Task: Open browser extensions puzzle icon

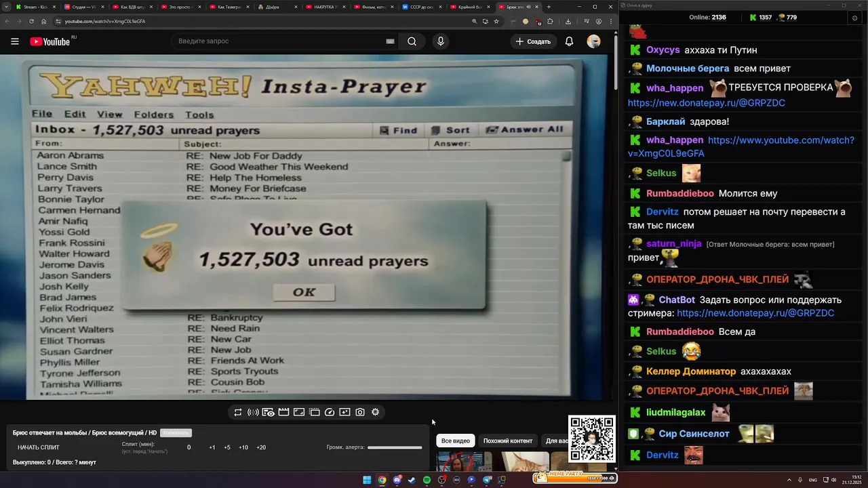Action: (x=550, y=21)
